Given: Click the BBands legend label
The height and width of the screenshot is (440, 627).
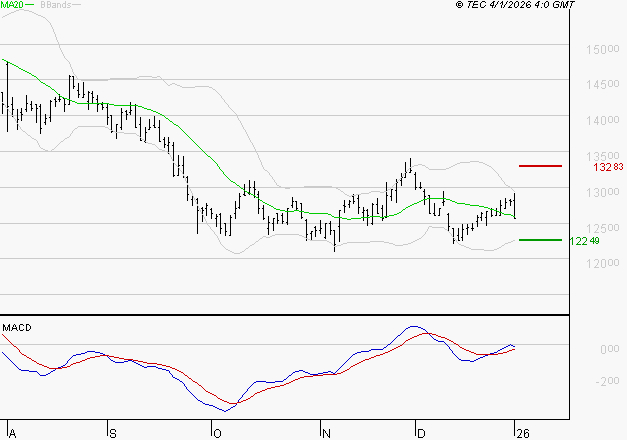Looking at the screenshot, I should tap(56, 4).
